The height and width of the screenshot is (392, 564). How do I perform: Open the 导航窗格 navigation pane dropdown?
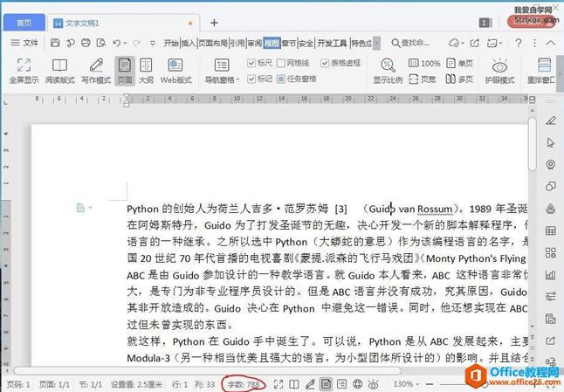222,71
